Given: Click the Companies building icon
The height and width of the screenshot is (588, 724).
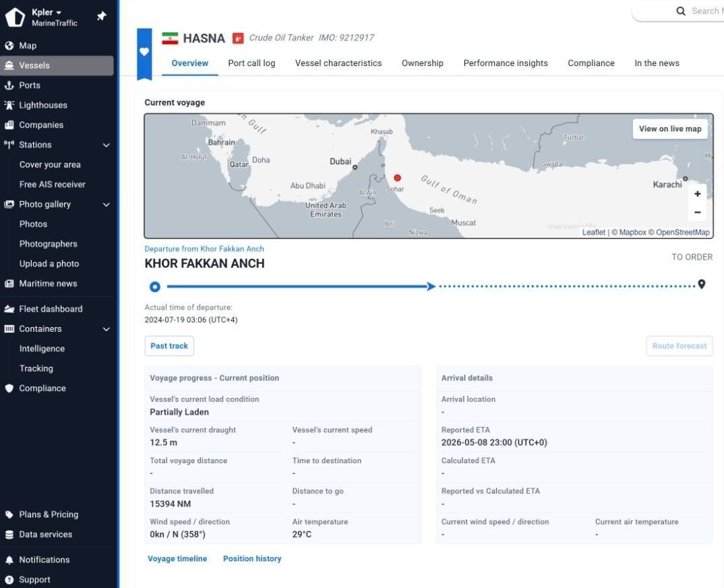Looking at the screenshot, I should click(9, 125).
